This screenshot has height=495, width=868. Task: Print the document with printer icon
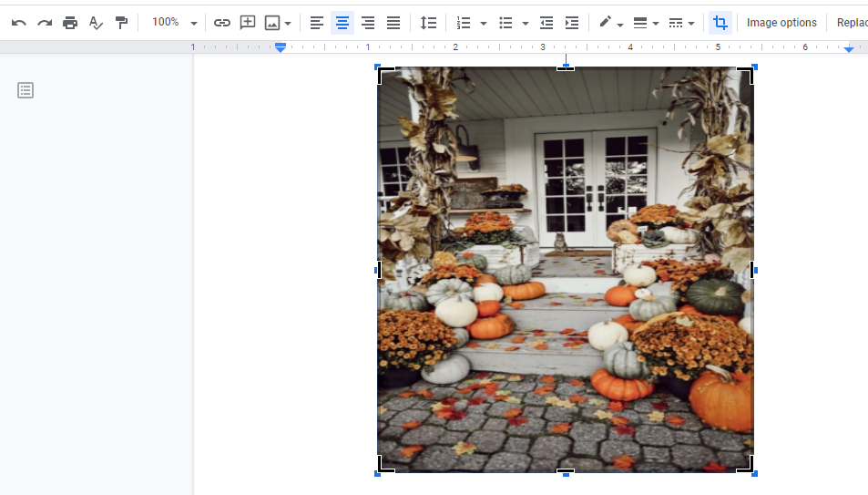pos(70,23)
